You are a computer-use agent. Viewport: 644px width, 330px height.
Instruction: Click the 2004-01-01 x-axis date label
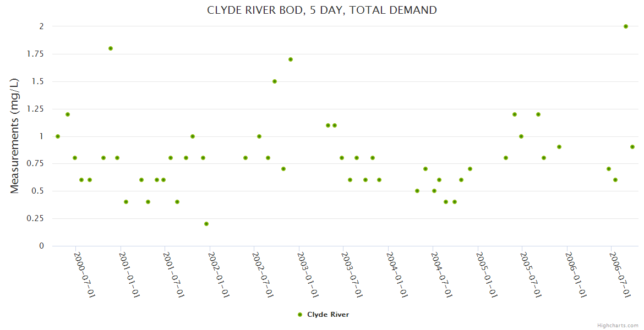396,275
